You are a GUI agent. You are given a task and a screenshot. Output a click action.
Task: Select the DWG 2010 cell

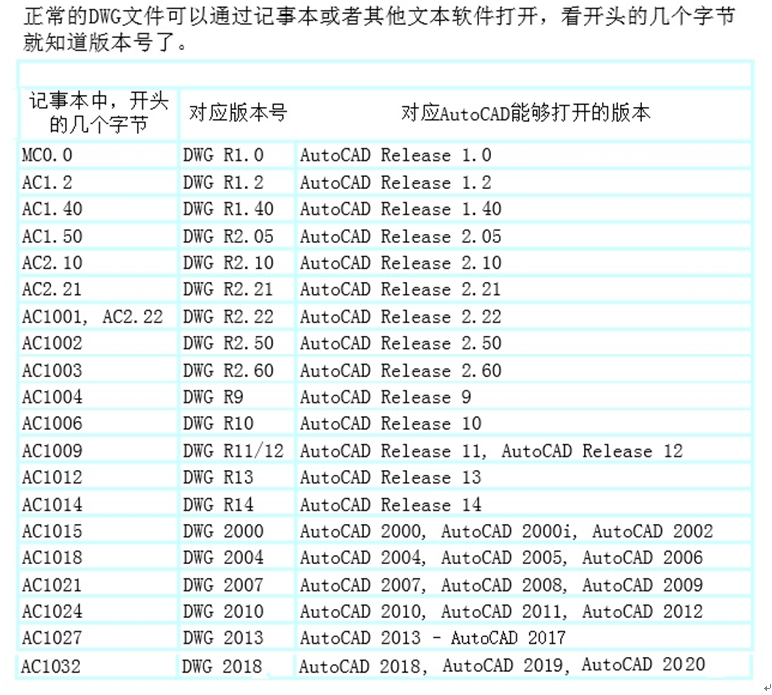[x=237, y=611]
